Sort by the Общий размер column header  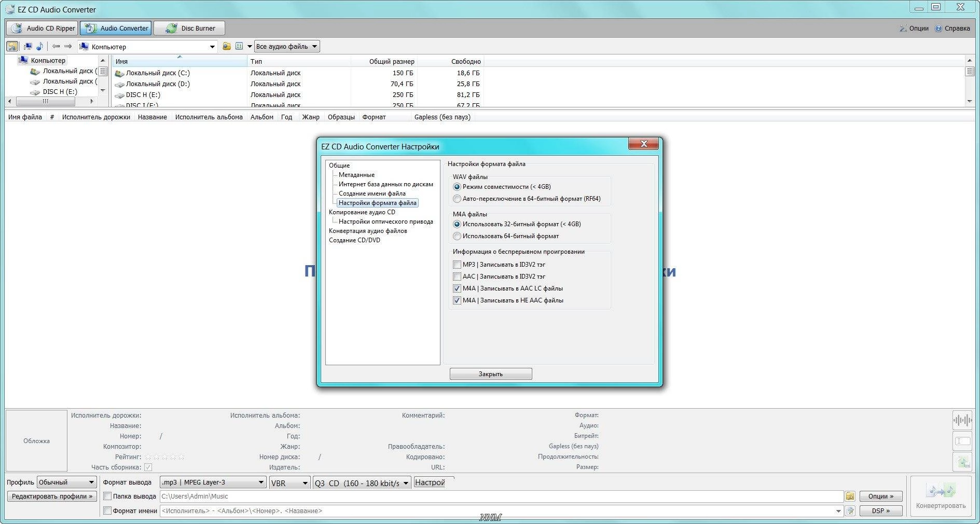tap(384, 61)
